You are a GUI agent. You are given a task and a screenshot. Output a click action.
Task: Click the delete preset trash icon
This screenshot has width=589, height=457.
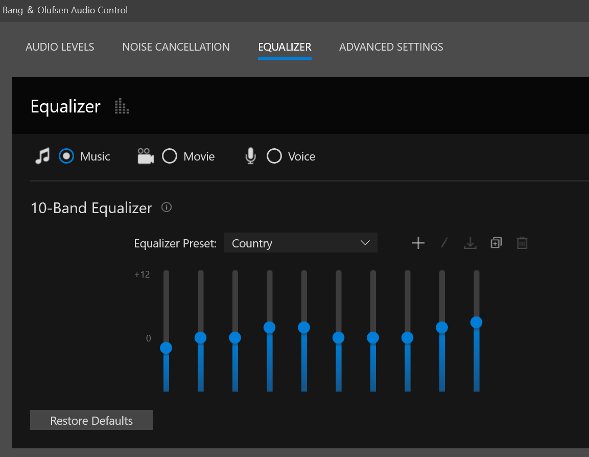[522, 243]
